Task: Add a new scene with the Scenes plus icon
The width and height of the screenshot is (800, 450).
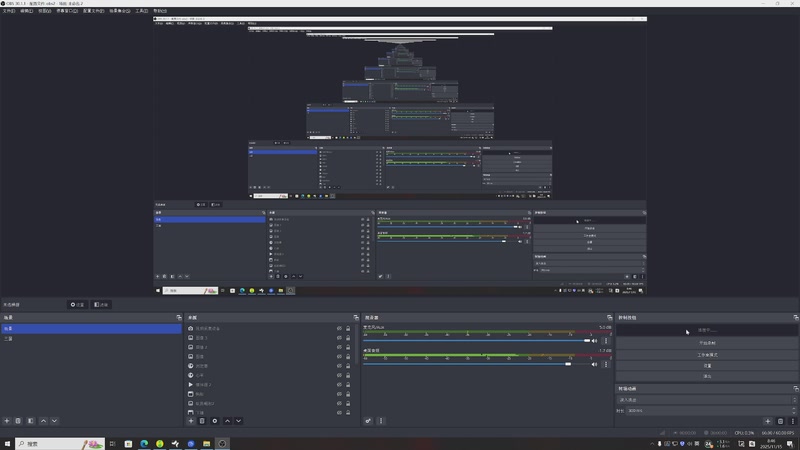Action: click(x=7, y=421)
